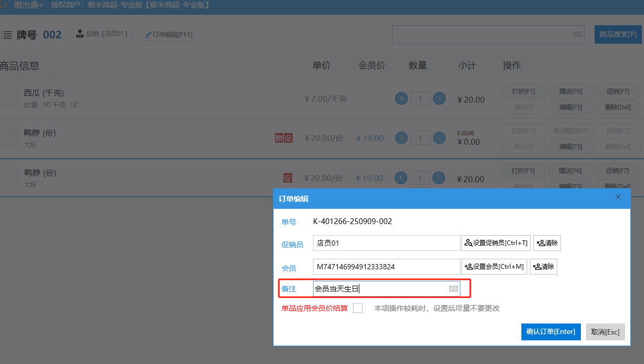This screenshot has height=364, width=644.
Task: Decrease 西瓜 quantity with the minus icon
Action: [x=439, y=98]
